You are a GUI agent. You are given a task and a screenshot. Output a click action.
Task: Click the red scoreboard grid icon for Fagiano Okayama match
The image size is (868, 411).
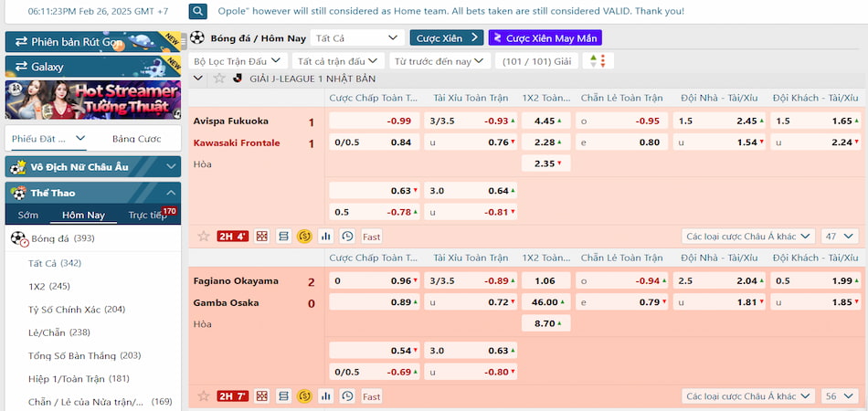coord(262,396)
